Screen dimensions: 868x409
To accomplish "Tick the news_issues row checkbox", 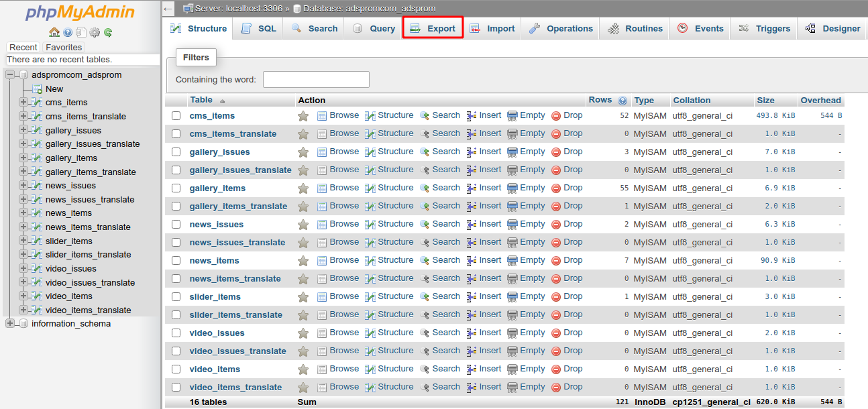I will coord(176,225).
